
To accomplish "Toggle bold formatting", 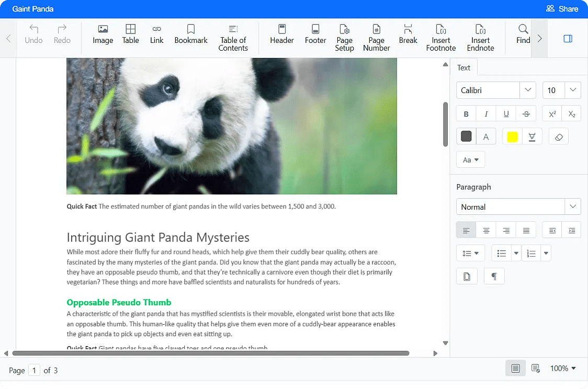I will [466, 113].
